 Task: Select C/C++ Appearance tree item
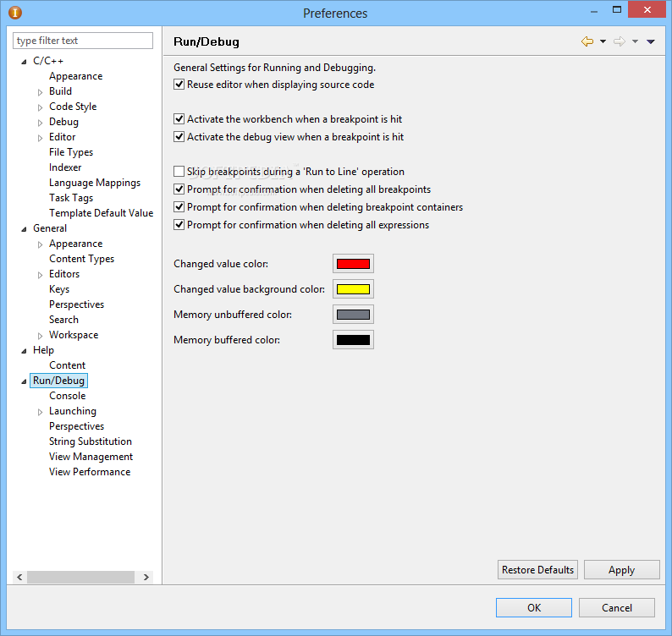coord(76,76)
